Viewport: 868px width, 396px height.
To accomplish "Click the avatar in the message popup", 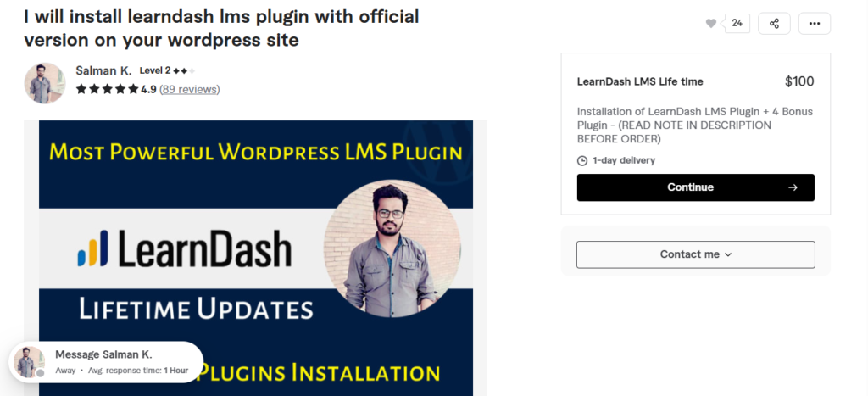I will pyautogui.click(x=29, y=362).
